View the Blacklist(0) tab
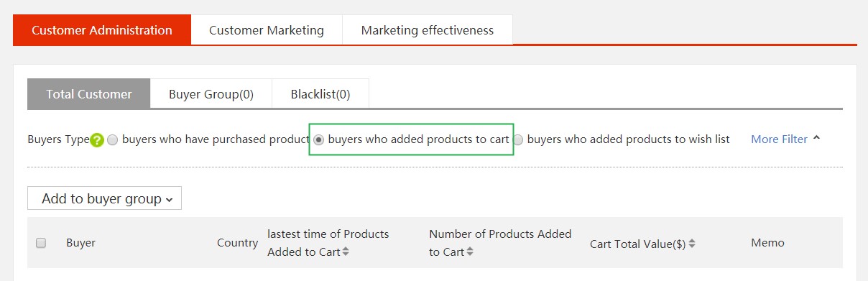Image resolution: width=868 pixels, height=281 pixels. click(320, 94)
